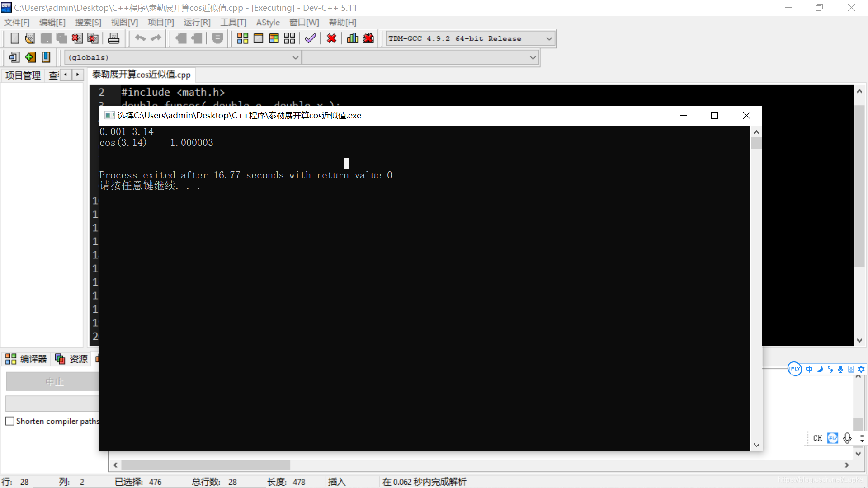Create a new file with toolbar icon

15,38
